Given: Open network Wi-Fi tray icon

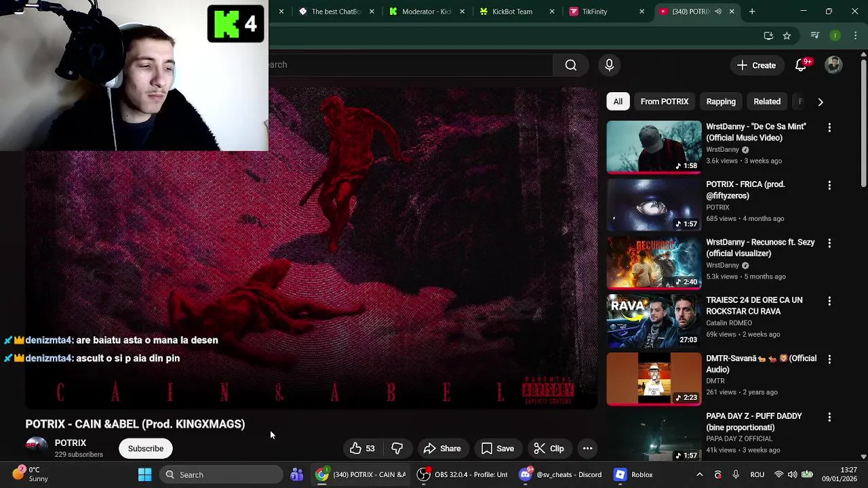Looking at the screenshot, I should (x=778, y=474).
